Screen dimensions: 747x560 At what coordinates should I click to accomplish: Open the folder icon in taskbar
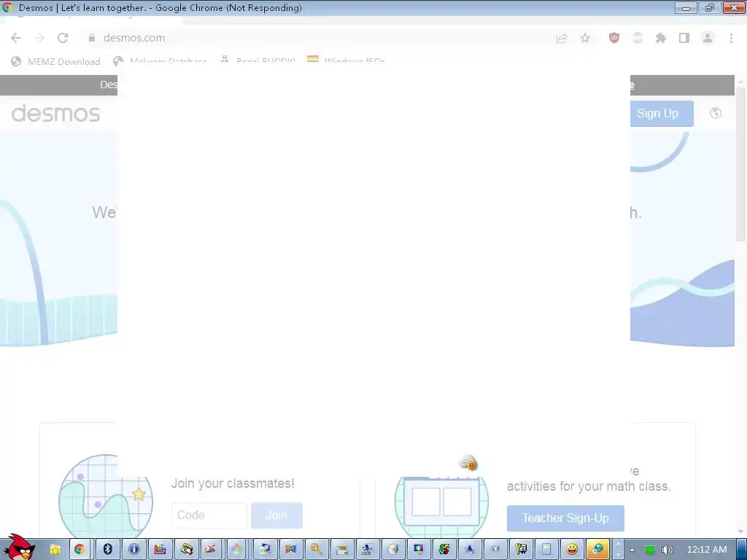55,550
